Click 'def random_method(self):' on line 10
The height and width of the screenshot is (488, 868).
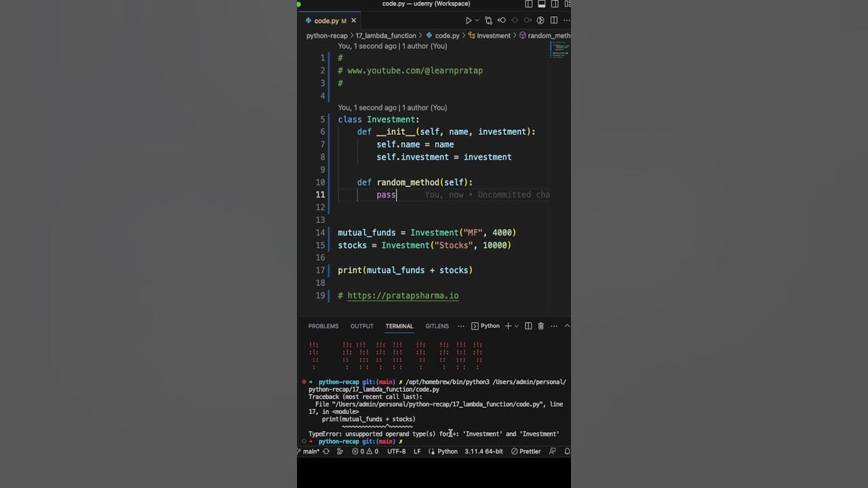click(x=415, y=182)
